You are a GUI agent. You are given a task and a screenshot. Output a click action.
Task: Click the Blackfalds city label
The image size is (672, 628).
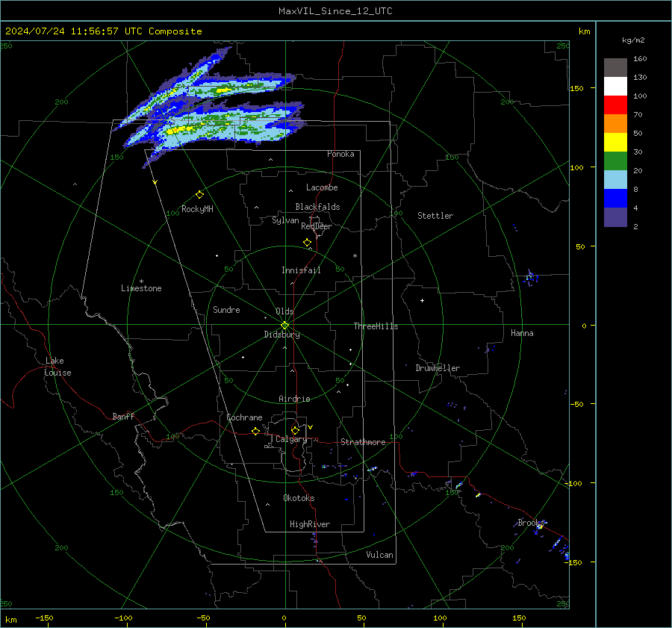click(x=317, y=207)
